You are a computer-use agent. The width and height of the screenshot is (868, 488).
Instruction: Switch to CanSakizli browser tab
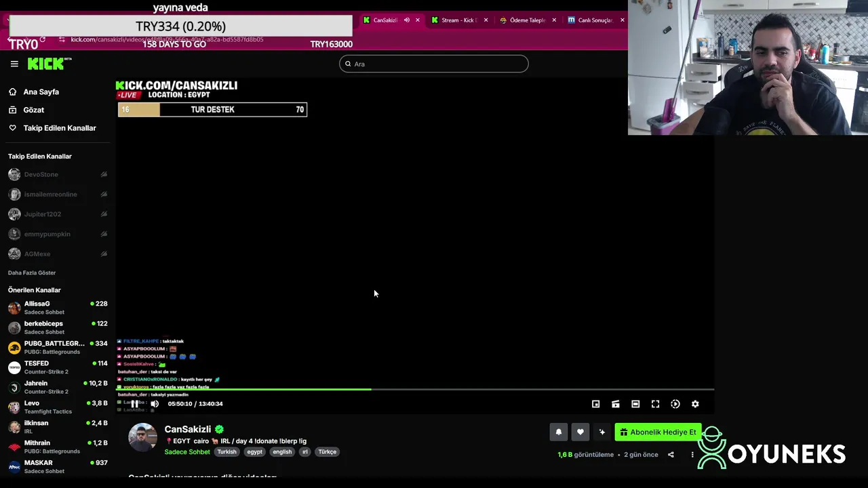point(385,20)
